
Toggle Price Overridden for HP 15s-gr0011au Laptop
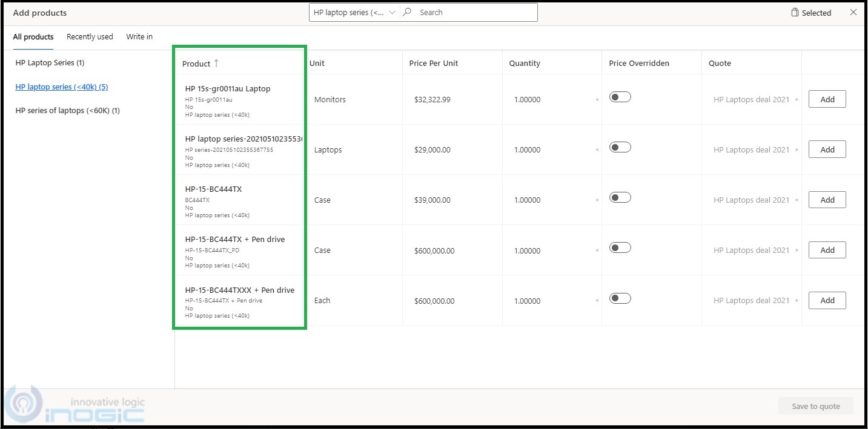[x=620, y=97]
